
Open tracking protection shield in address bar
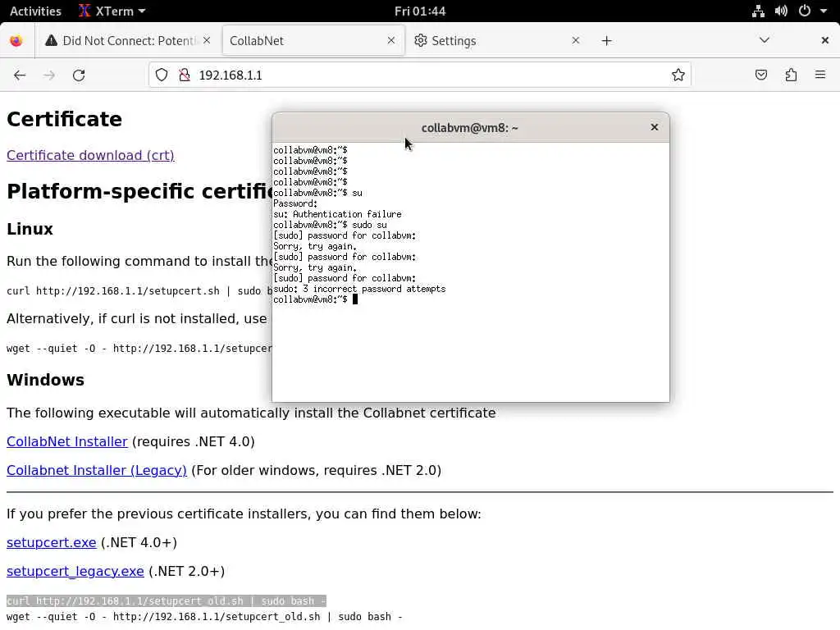(162, 75)
